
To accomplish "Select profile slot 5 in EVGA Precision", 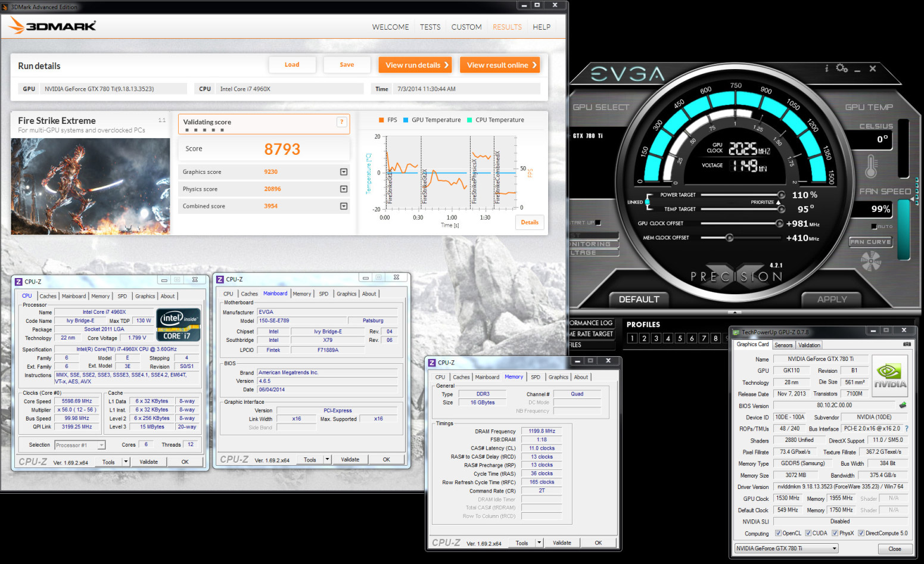I will [680, 338].
